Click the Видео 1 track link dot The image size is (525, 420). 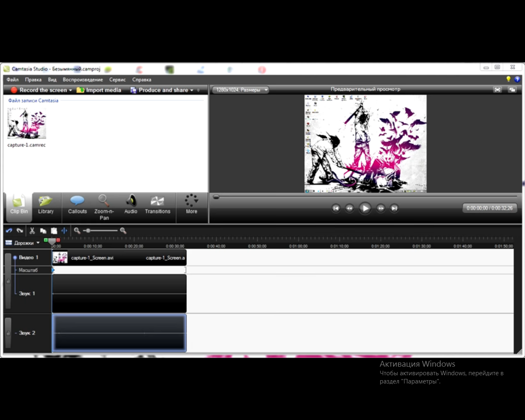pos(15,257)
